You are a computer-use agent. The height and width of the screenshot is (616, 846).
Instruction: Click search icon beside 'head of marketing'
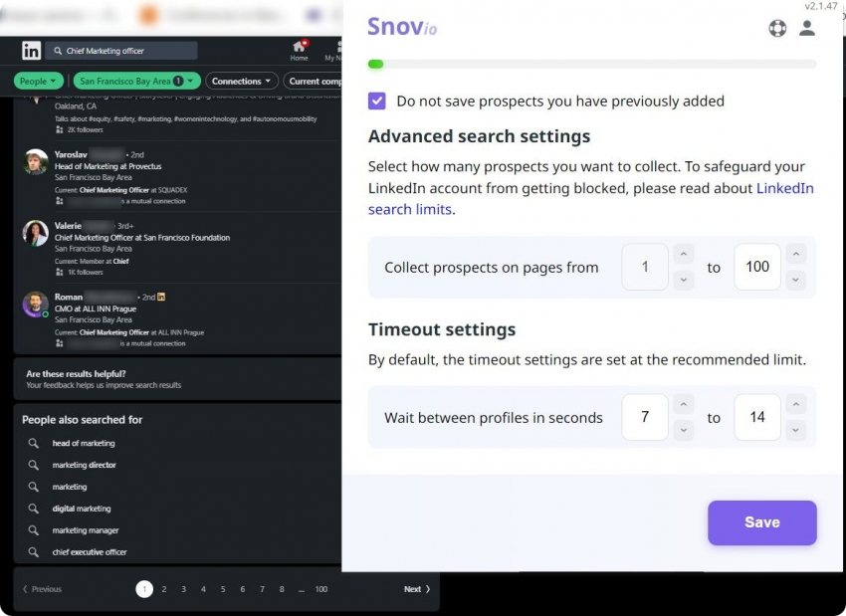[34, 443]
